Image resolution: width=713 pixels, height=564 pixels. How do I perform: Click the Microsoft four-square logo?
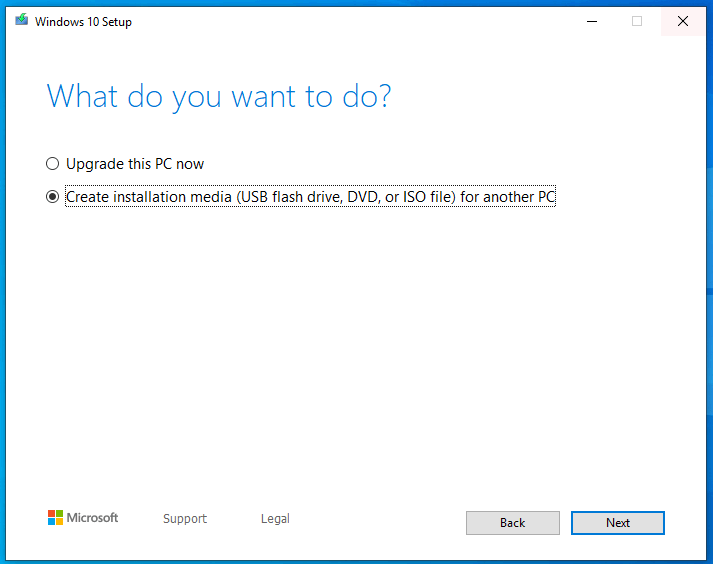coord(55,518)
